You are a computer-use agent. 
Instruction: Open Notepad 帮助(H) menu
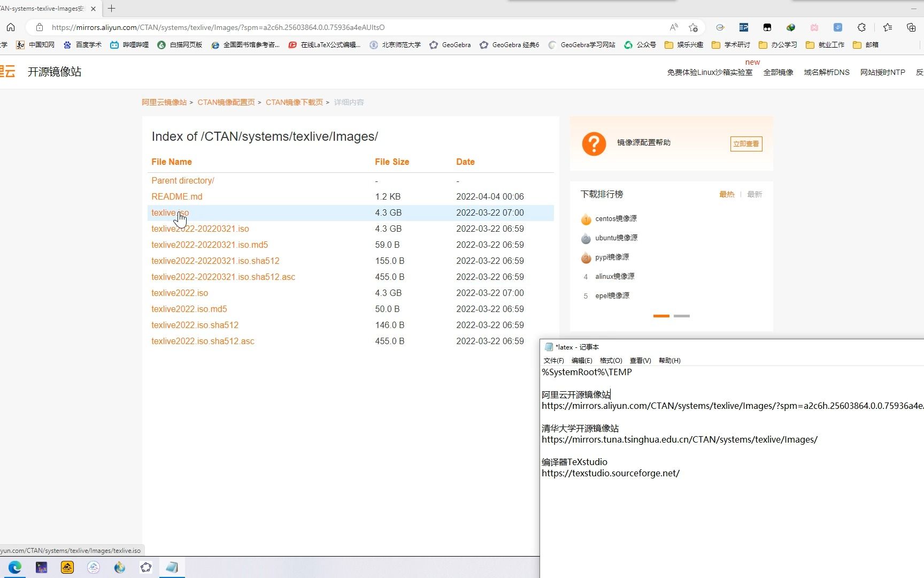(x=669, y=361)
